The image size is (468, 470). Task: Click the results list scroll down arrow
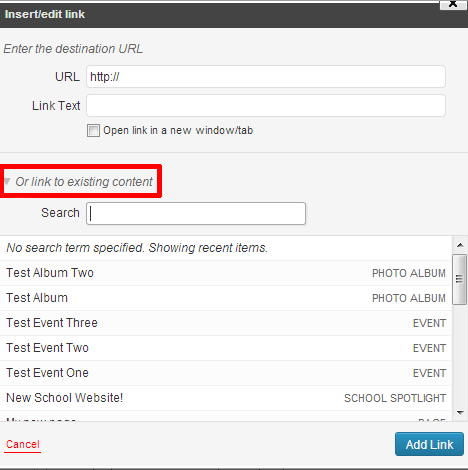pyautogui.click(x=460, y=413)
